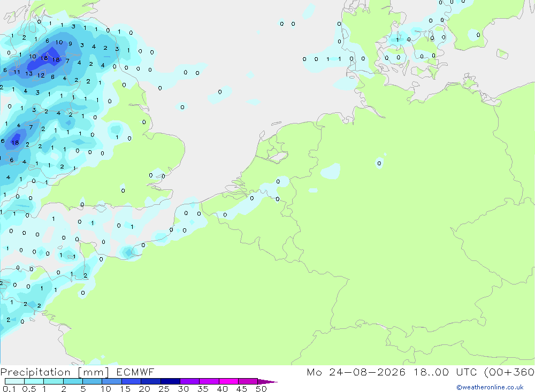This screenshot has width=535, height=392.
Task: Click the weatheronline.co.uk copyright link
Action: (x=490, y=387)
